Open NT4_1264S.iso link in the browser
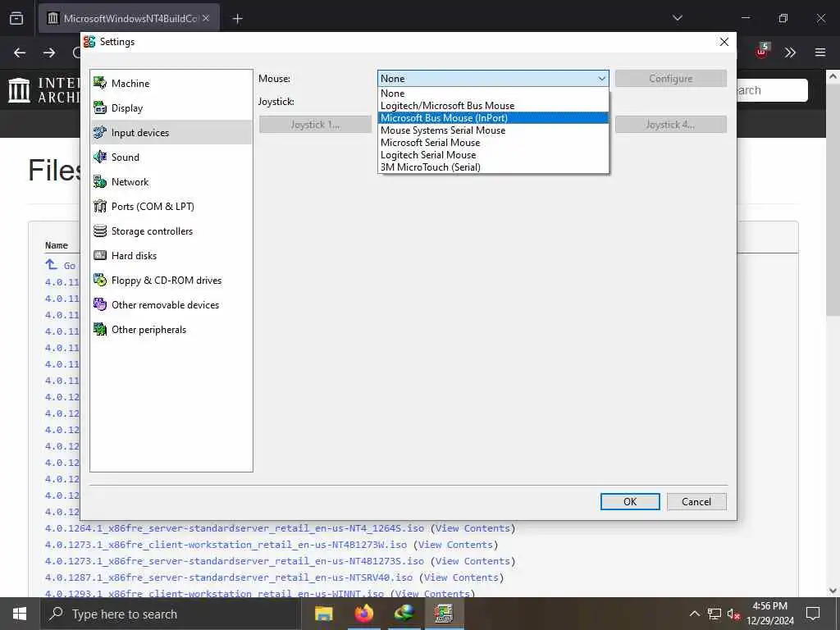The image size is (840, 630). click(x=235, y=528)
